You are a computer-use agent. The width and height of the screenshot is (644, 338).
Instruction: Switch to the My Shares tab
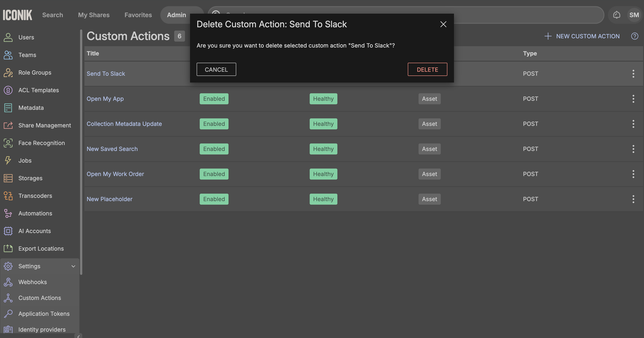(x=93, y=15)
